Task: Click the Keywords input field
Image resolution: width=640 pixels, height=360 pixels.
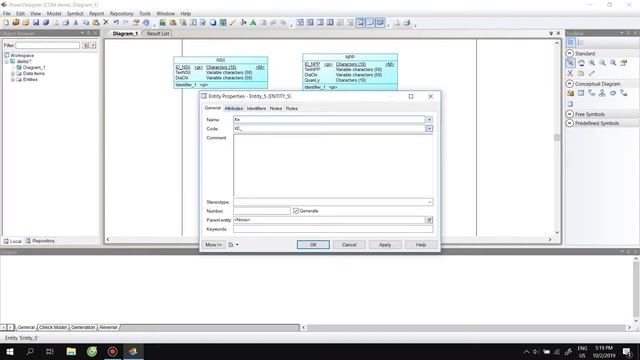Action: pos(333,229)
